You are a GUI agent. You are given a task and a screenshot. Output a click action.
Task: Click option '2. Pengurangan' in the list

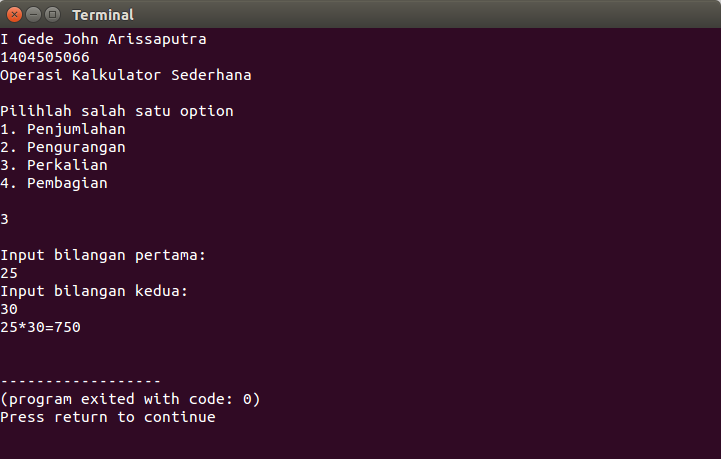click(63, 147)
